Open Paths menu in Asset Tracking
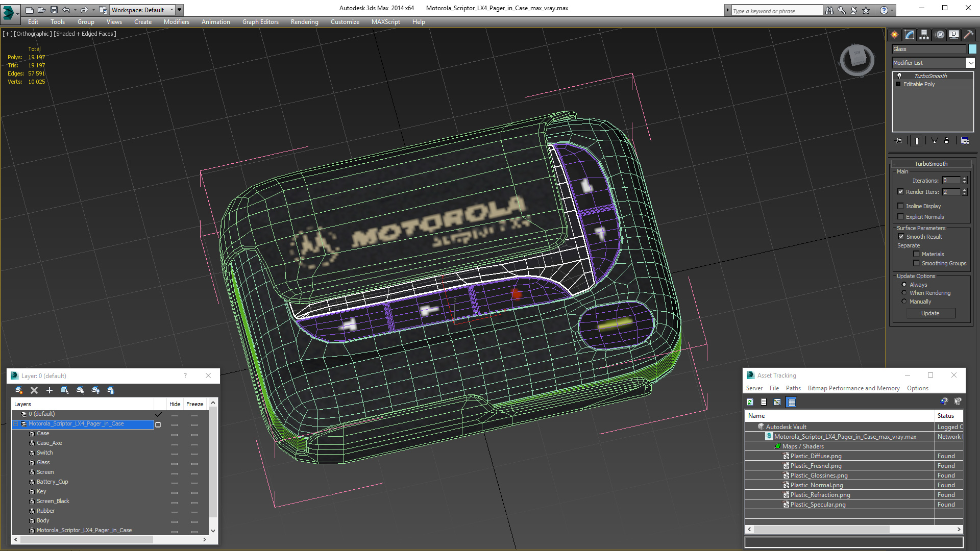This screenshot has height=551, width=980. click(793, 388)
